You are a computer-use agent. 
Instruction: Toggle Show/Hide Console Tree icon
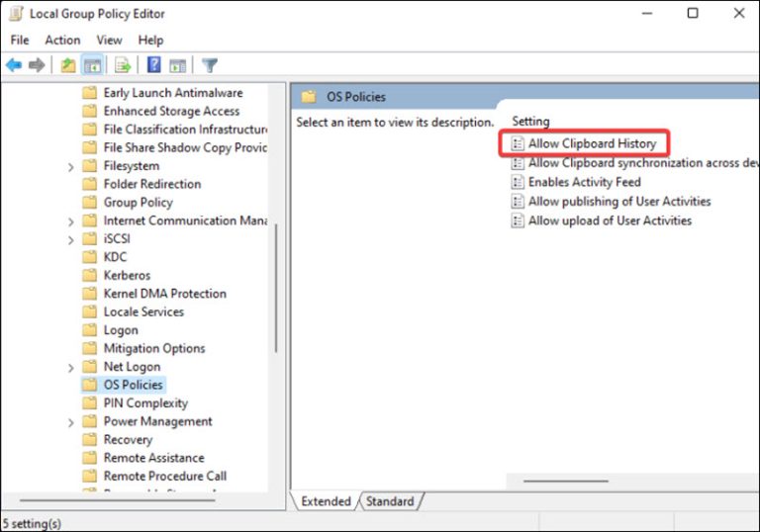[92, 65]
